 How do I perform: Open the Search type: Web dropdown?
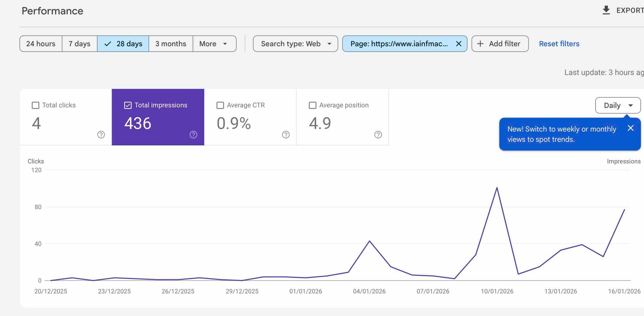295,44
